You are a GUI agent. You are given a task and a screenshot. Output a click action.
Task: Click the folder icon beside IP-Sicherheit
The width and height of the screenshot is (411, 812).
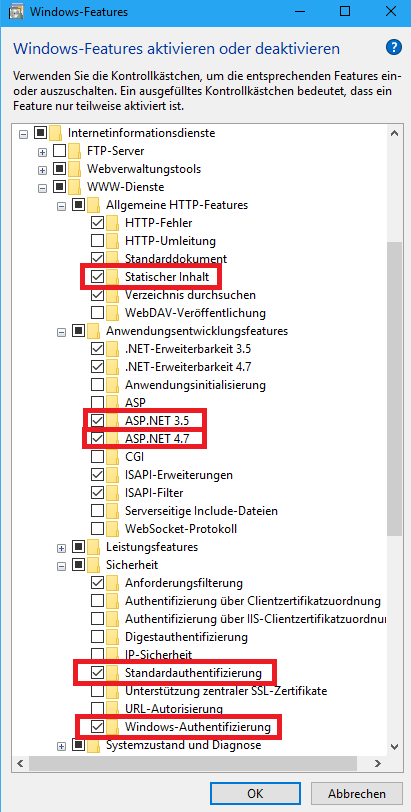(x=112, y=654)
